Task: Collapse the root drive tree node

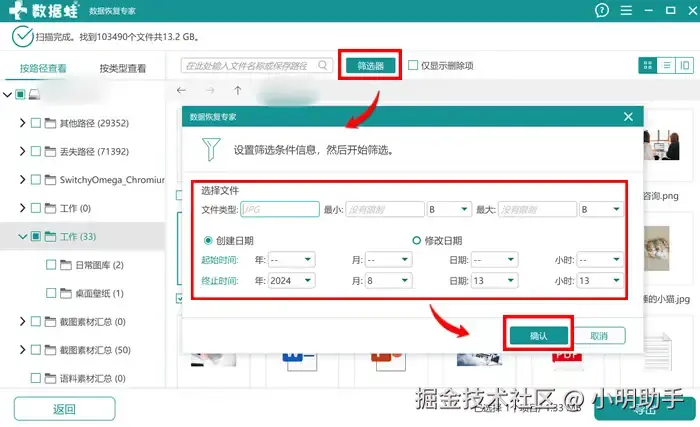Action: tap(7, 94)
